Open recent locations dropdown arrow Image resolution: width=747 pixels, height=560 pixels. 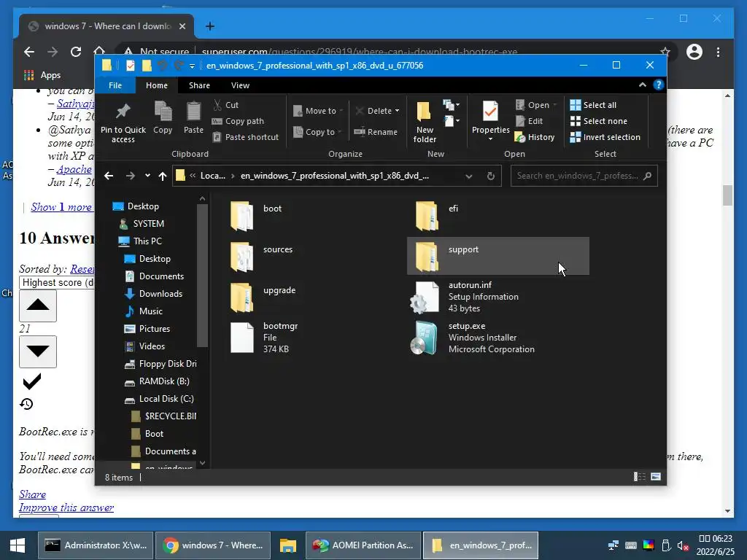[147, 176]
